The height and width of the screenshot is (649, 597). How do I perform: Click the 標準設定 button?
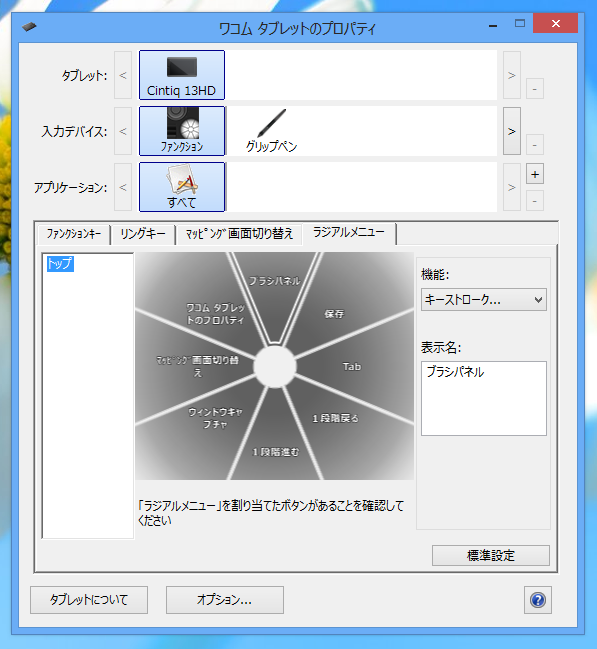pos(491,555)
